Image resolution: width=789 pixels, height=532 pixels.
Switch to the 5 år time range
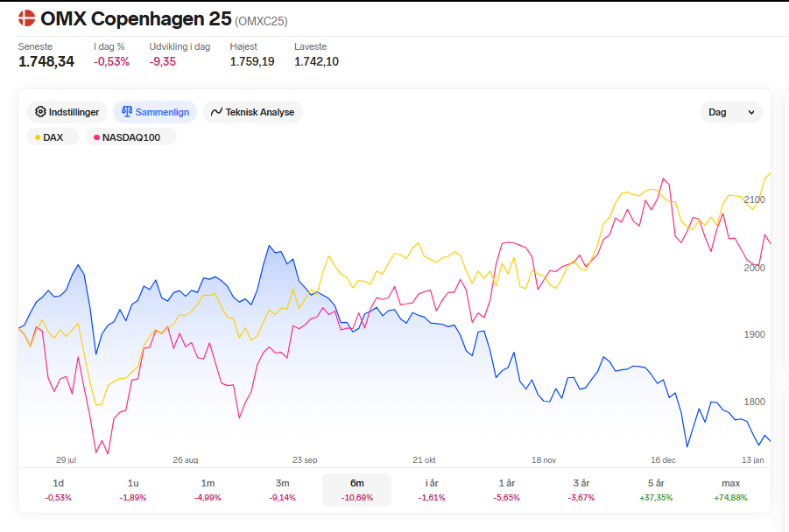point(656,490)
